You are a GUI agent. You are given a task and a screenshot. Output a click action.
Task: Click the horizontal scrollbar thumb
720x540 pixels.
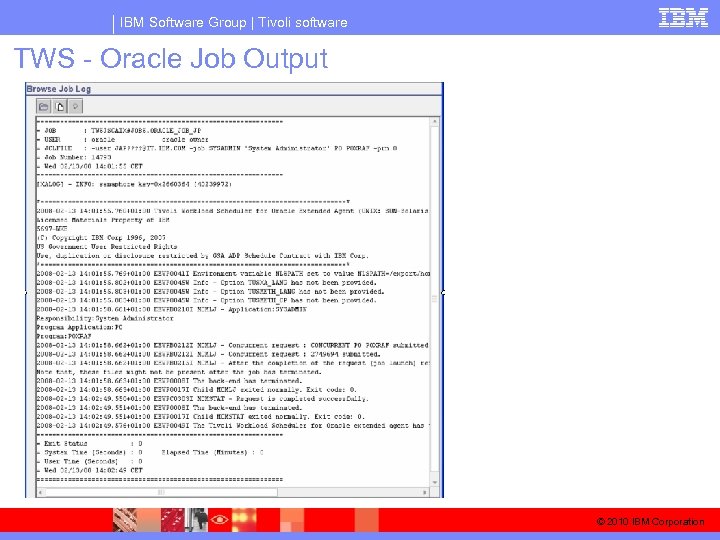point(161,492)
